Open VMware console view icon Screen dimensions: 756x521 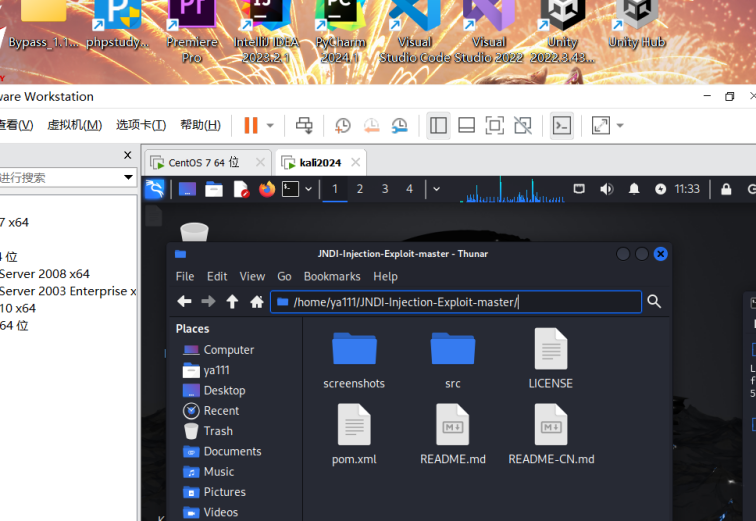click(x=562, y=125)
